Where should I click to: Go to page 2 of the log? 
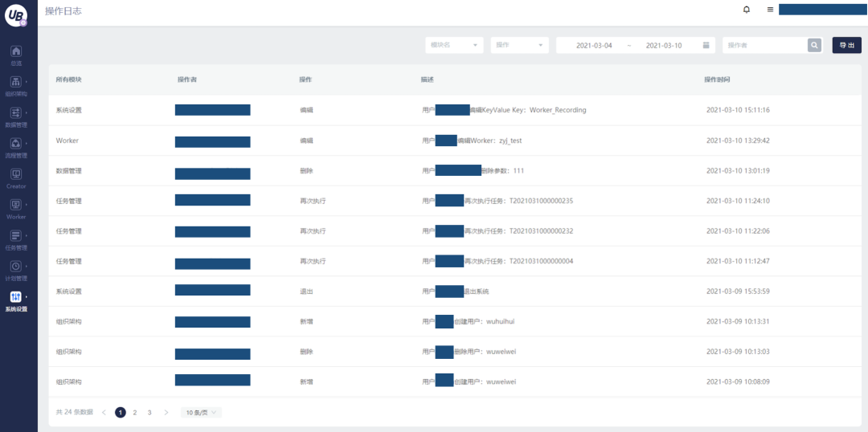tap(135, 412)
